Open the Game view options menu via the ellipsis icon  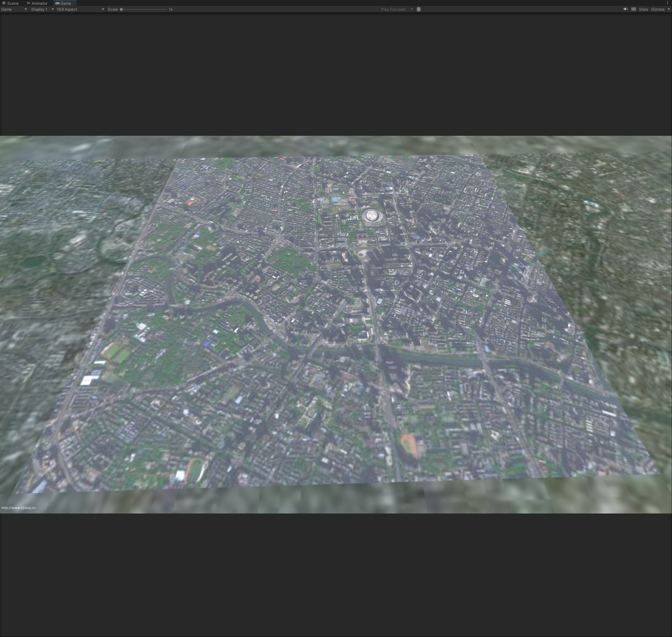tap(668, 3)
